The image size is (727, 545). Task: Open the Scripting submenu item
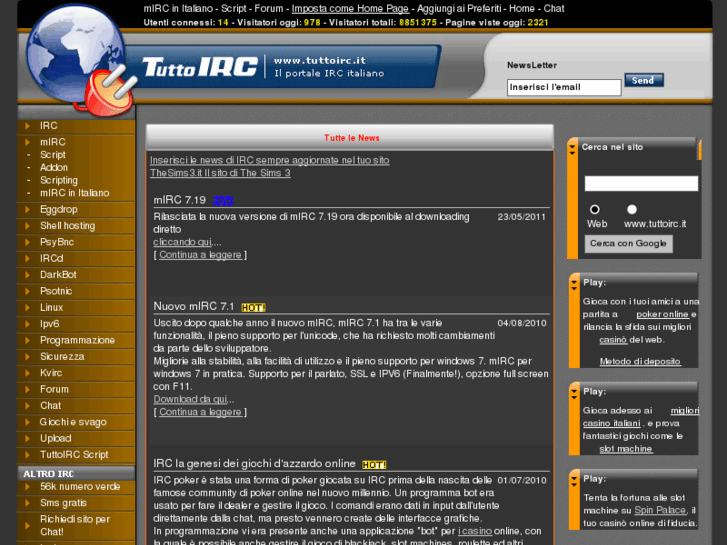click(x=59, y=180)
